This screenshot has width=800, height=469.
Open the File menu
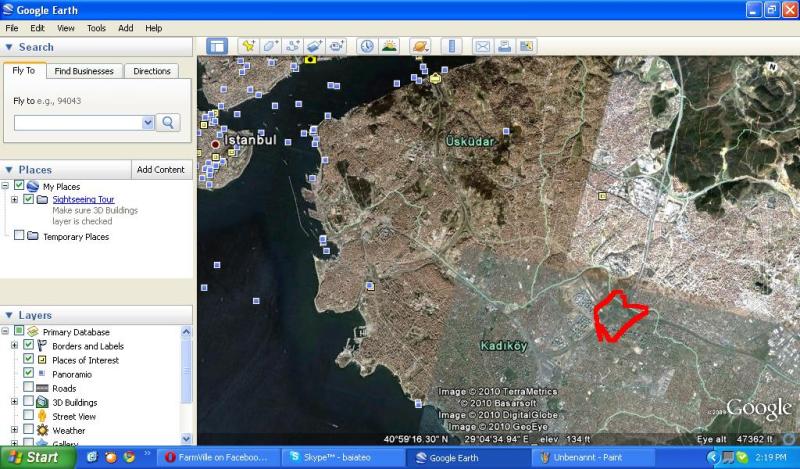(x=11, y=28)
